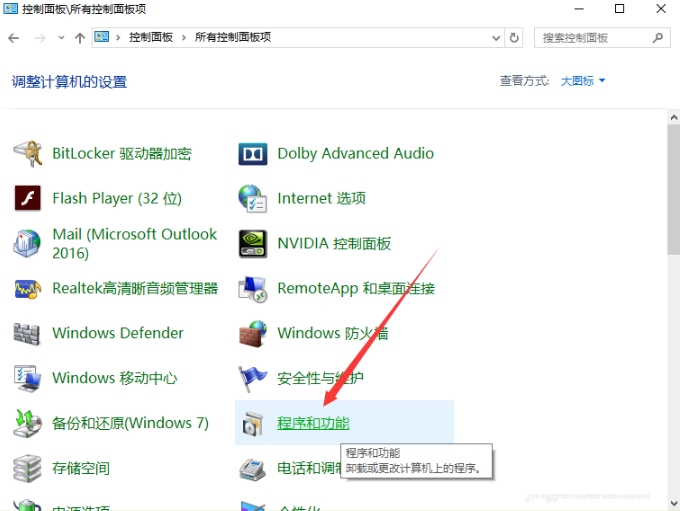Select 控制面板 in the breadcrumb path
This screenshot has height=511, width=680.
[x=151, y=37]
